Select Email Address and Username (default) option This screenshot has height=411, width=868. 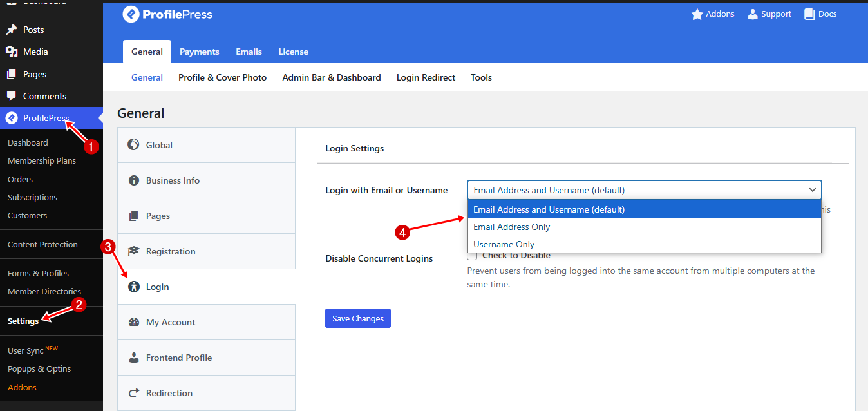pyautogui.click(x=645, y=209)
